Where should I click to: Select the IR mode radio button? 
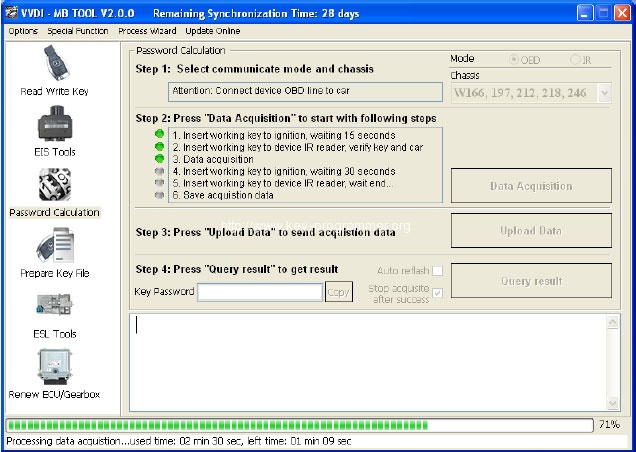point(575,60)
